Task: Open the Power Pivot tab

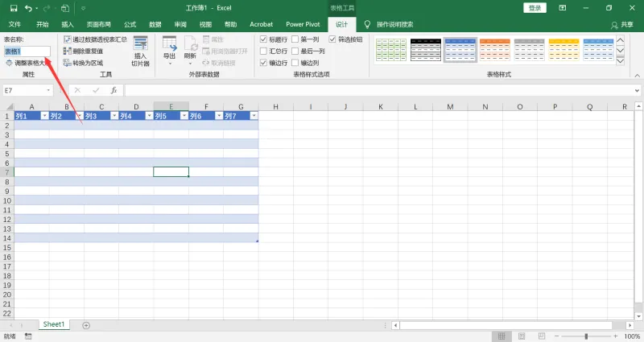Action: [x=303, y=24]
